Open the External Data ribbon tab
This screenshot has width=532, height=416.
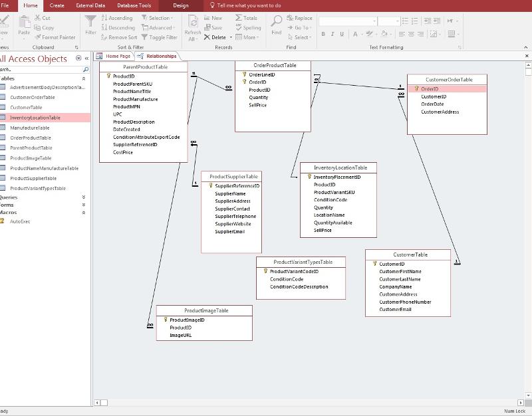(90, 5)
